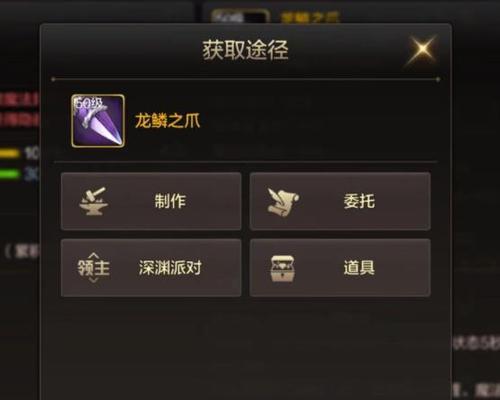Click the green stat bar behind the dialog

click(9, 174)
